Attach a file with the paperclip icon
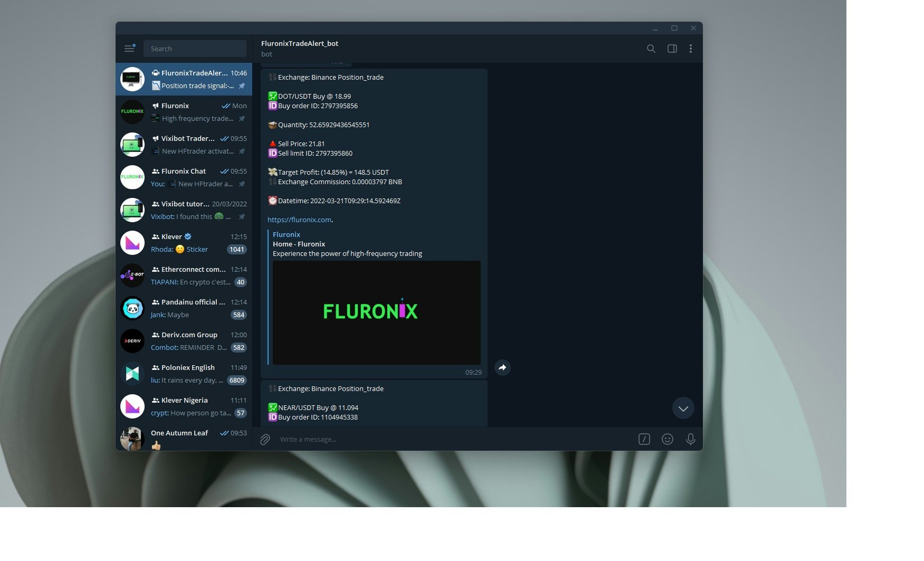The image size is (924, 561). tap(264, 439)
